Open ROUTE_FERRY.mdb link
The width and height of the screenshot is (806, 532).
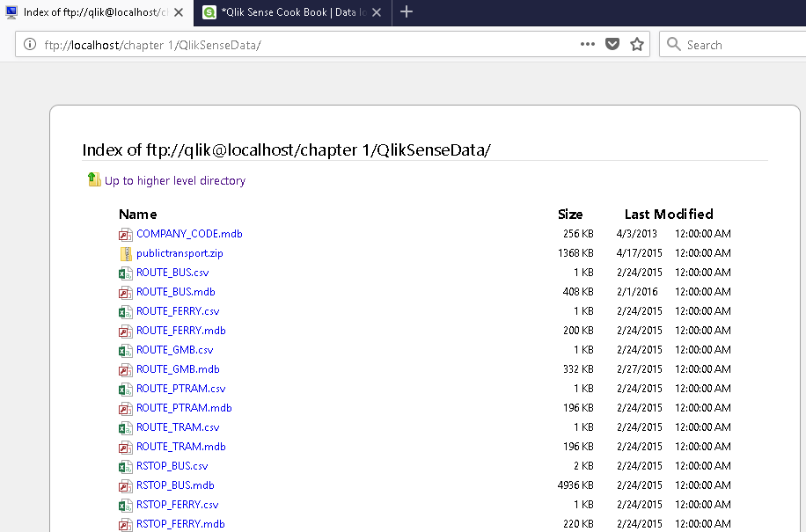(181, 330)
